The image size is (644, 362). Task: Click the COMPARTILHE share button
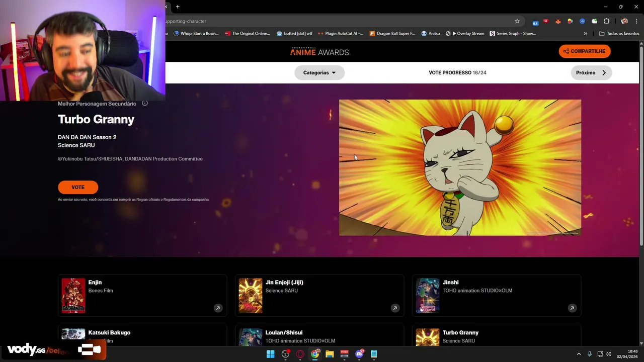click(x=584, y=51)
